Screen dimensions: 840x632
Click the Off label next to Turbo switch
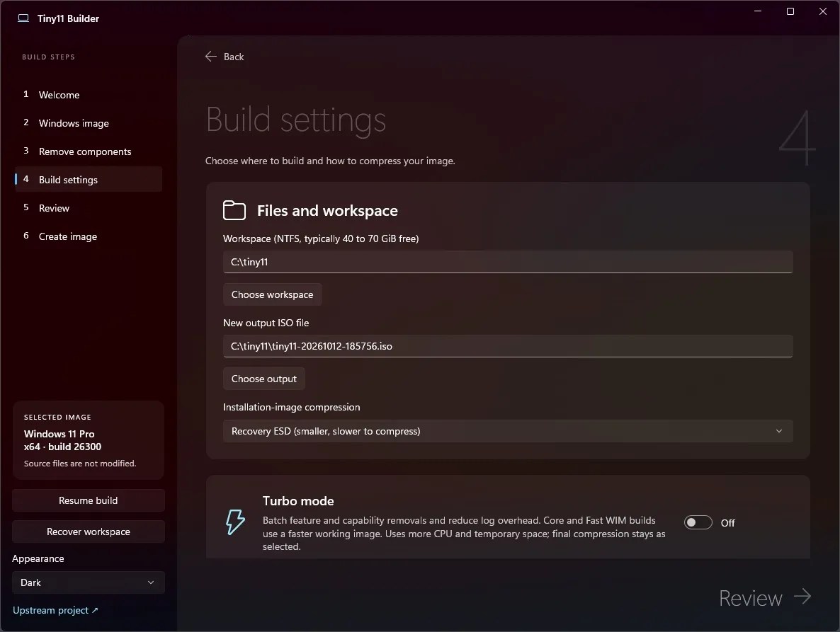click(x=727, y=523)
